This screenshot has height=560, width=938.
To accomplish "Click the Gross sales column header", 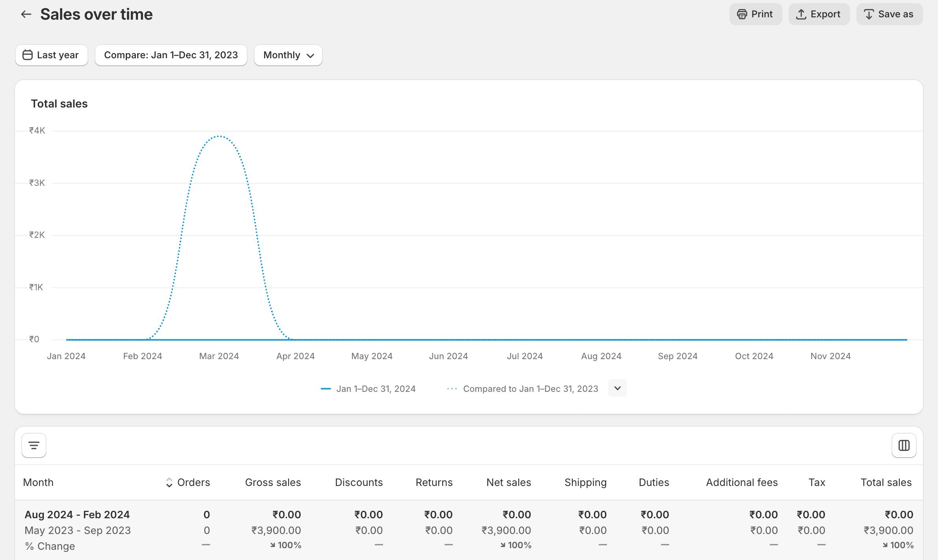I will click(273, 482).
